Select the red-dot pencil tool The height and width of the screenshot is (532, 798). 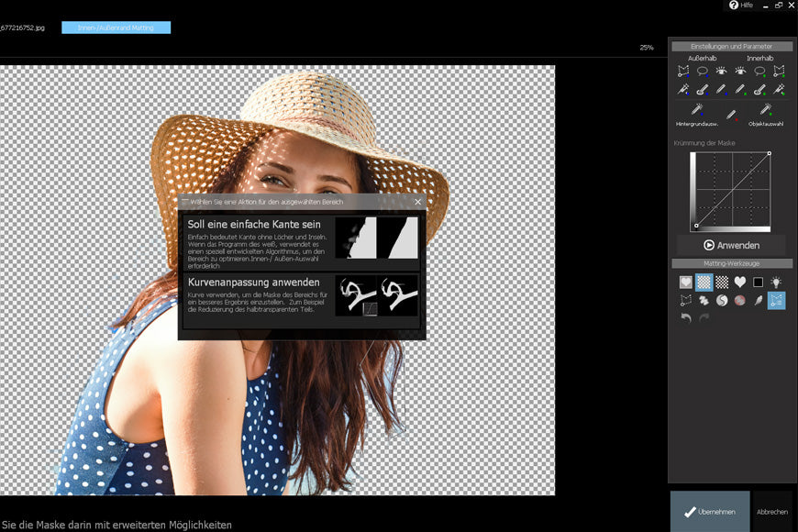point(731,115)
